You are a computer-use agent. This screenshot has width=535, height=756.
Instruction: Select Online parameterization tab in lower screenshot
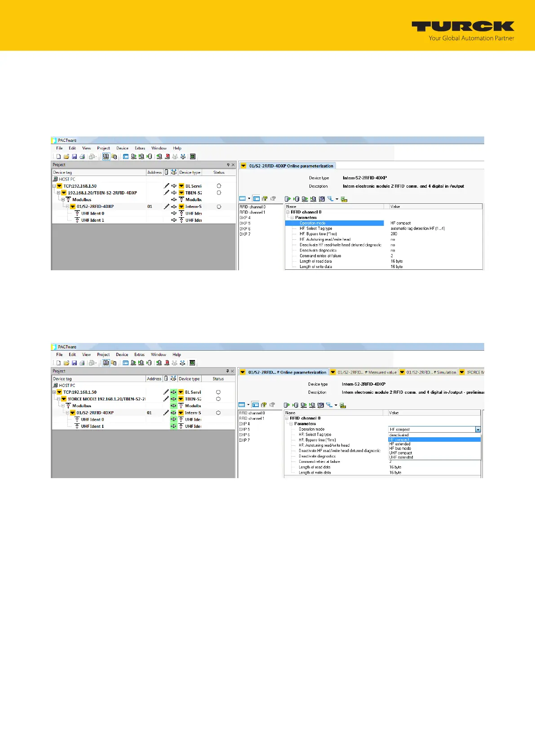click(283, 372)
